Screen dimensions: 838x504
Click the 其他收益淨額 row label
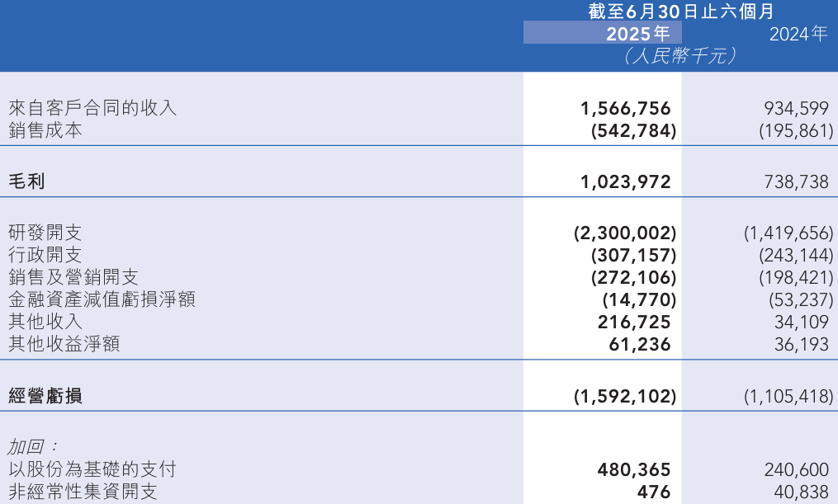coord(64,344)
